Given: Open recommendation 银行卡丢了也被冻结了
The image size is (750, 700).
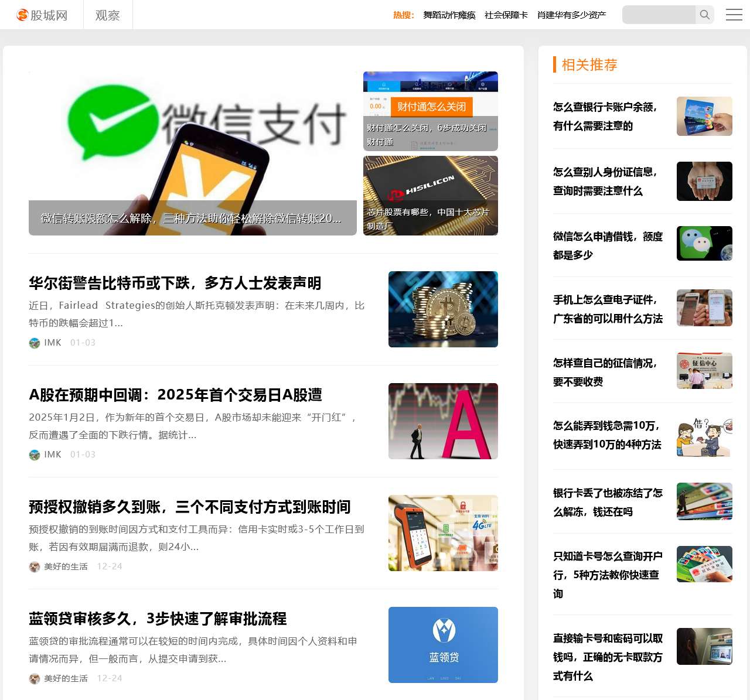Looking at the screenshot, I should 608,503.
